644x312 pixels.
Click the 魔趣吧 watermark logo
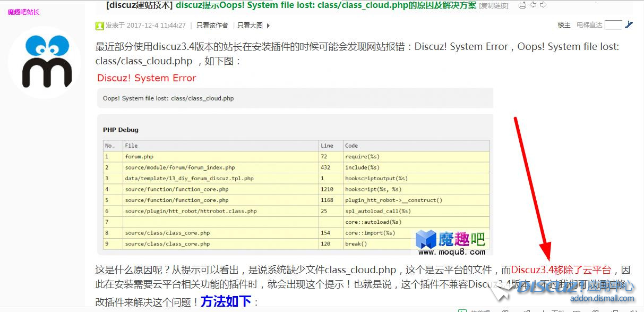(451, 242)
